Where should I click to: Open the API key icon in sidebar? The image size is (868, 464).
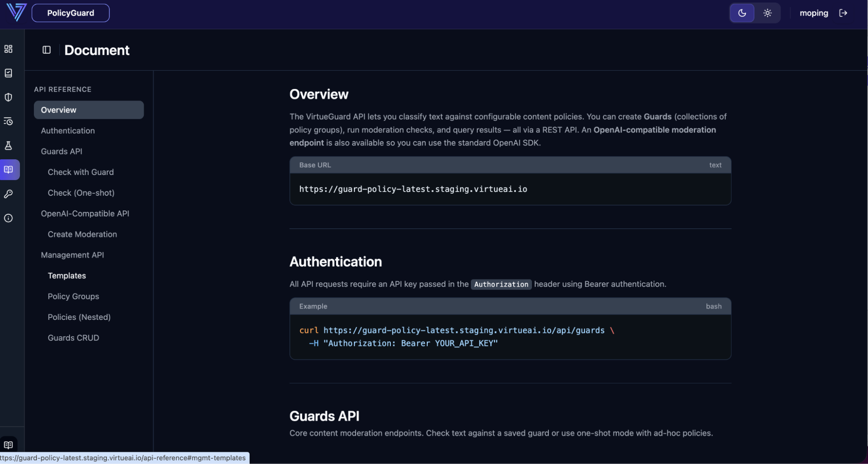8,194
